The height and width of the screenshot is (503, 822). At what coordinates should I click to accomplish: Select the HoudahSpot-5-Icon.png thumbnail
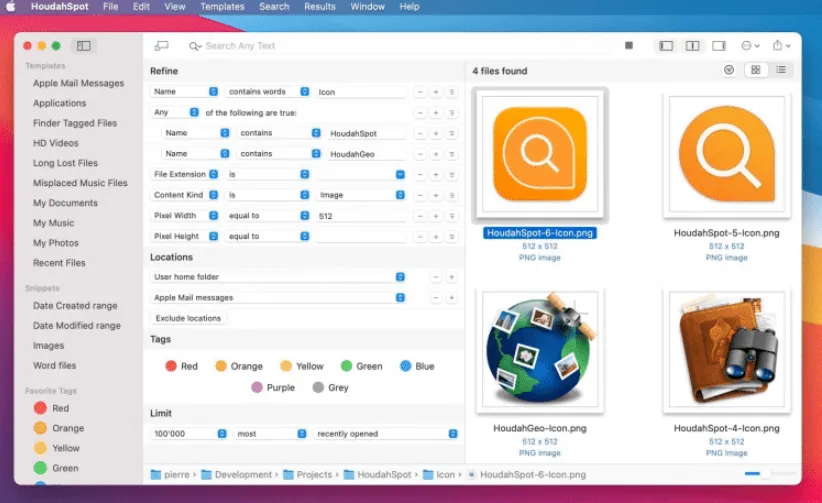(727, 155)
